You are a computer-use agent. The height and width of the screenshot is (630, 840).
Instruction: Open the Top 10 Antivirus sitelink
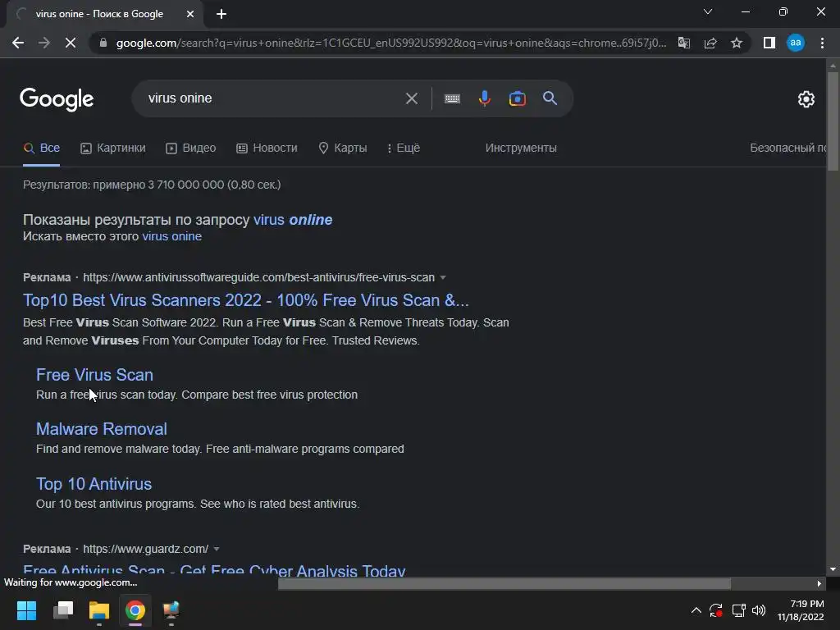tap(94, 484)
